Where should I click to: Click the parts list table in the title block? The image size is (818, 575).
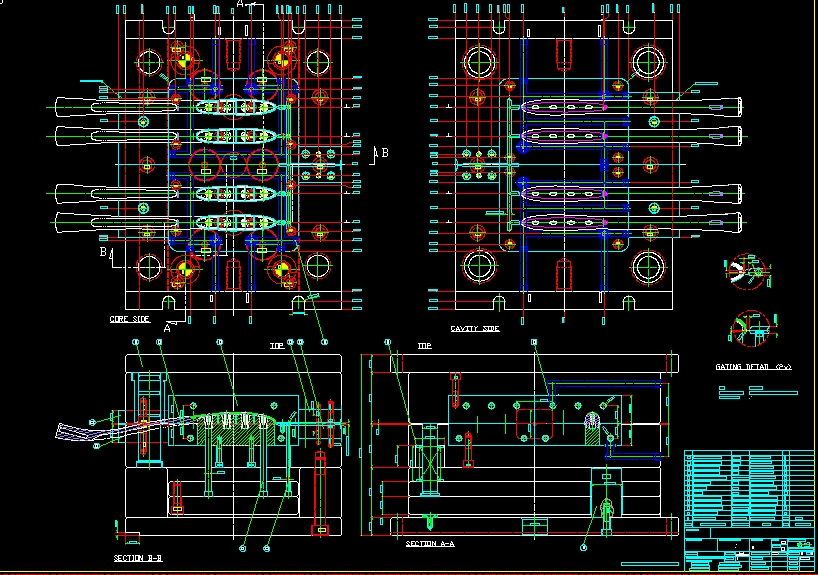(x=749, y=489)
